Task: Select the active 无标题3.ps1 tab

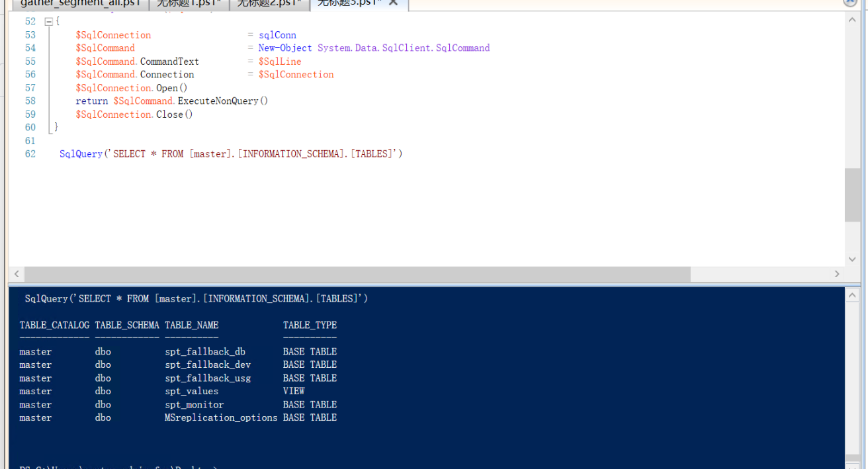Action: 349,3
